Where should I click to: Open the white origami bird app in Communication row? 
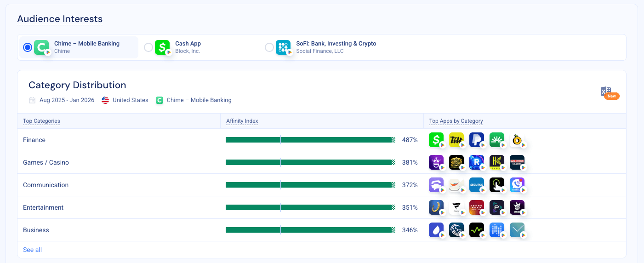456,185
